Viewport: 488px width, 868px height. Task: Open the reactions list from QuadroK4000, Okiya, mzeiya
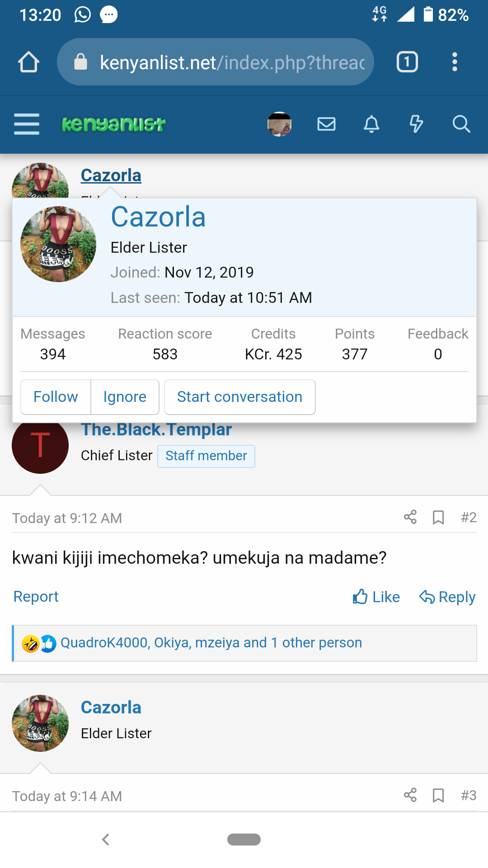click(x=211, y=642)
